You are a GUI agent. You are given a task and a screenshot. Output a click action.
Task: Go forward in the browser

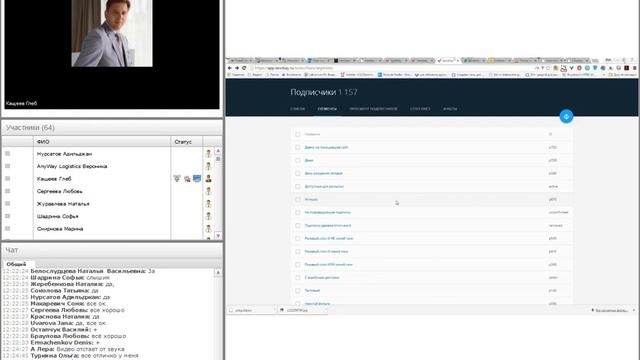point(237,68)
